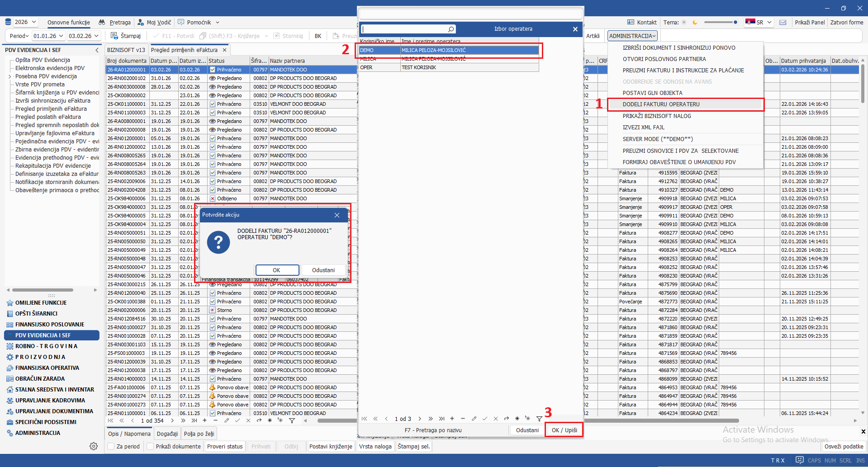Expand the Posebna PDV evidencija tree node
The image size is (868, 467).
click(10, 76)
